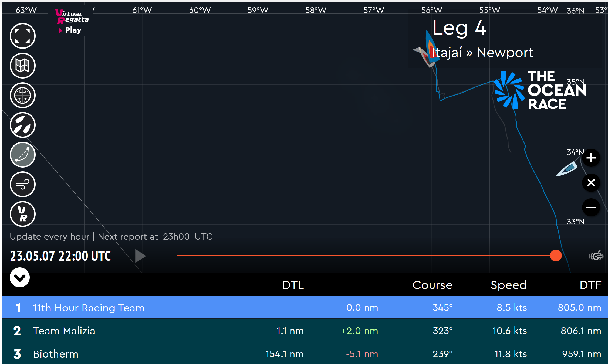608x364 pixels.
Task: Open the folded map view icon
Action: 23,66
